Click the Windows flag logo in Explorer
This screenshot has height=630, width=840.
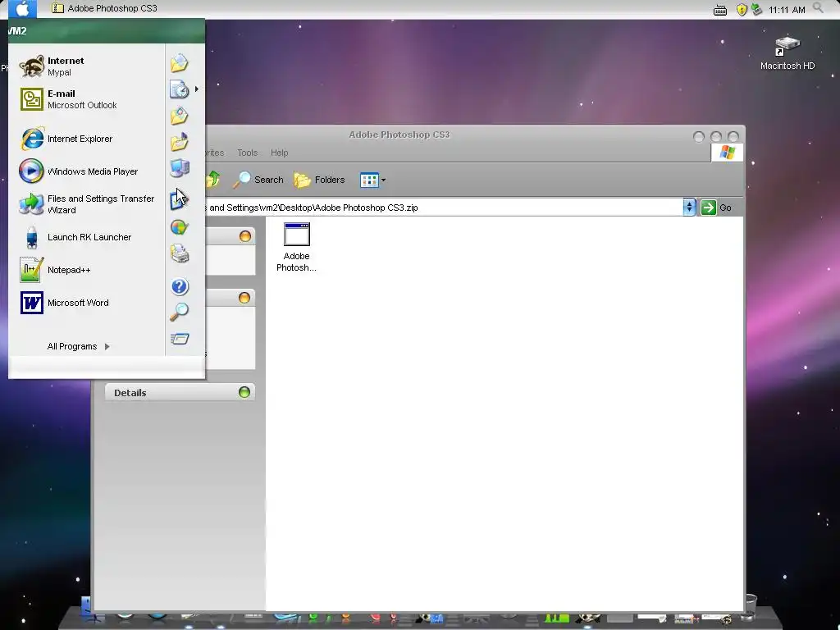pos(727,153)
